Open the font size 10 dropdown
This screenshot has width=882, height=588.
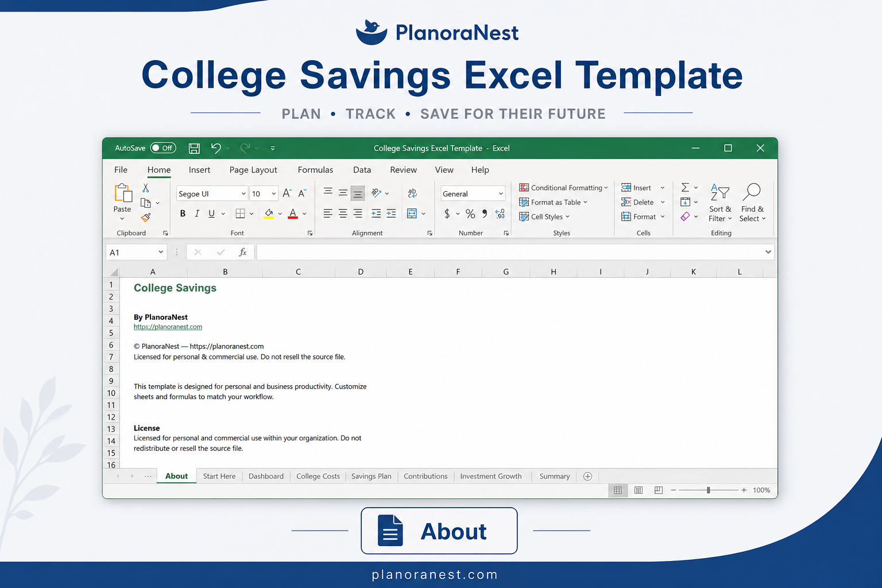(274, 194)
